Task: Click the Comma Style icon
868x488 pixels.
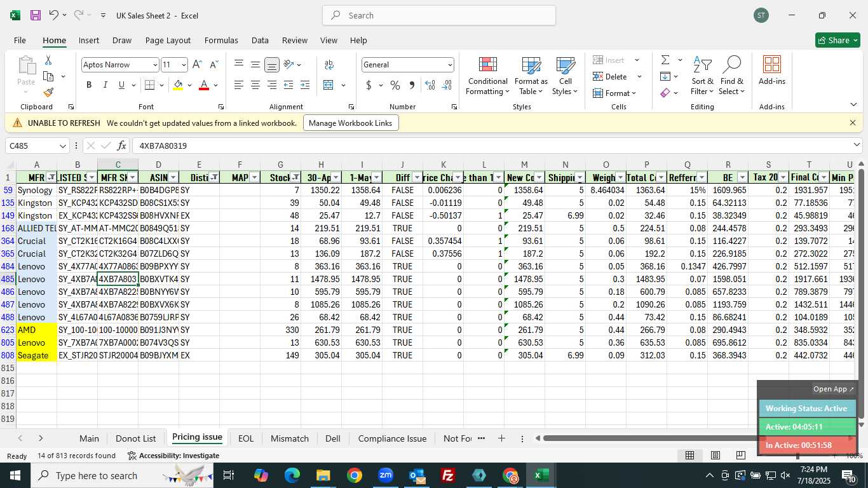Action: tap(412, 85)
